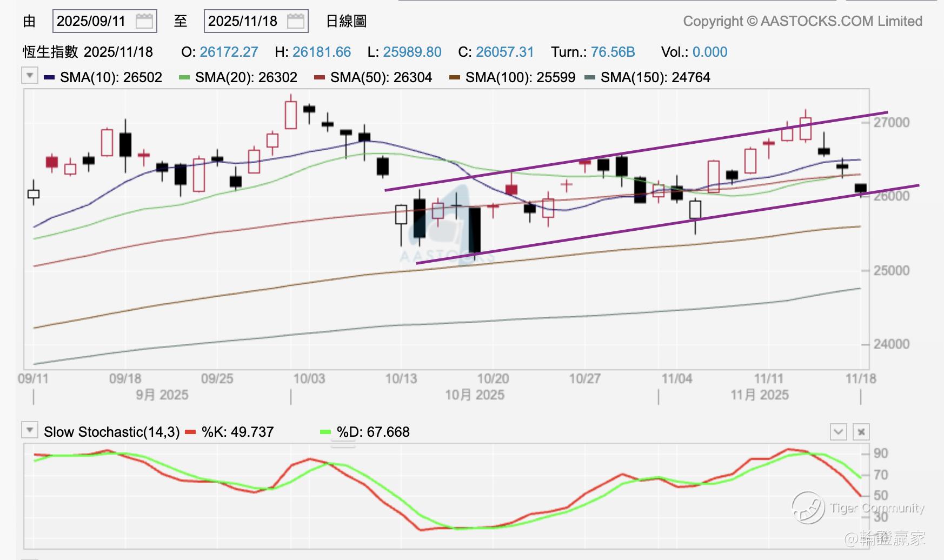
Task: Click the 10月 2025 month label
Action: pyautogui.click(x=475, y=395)
